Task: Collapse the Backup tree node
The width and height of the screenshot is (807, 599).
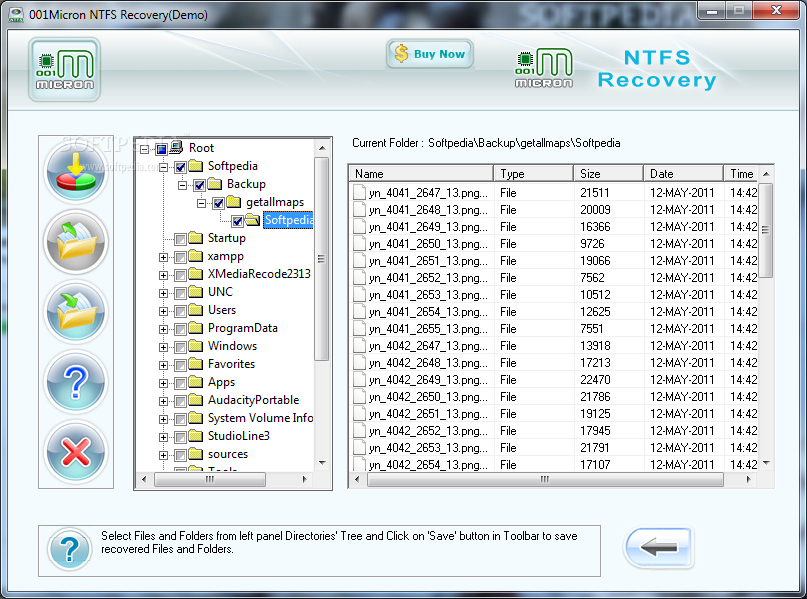Action: (x=182, y=185)
